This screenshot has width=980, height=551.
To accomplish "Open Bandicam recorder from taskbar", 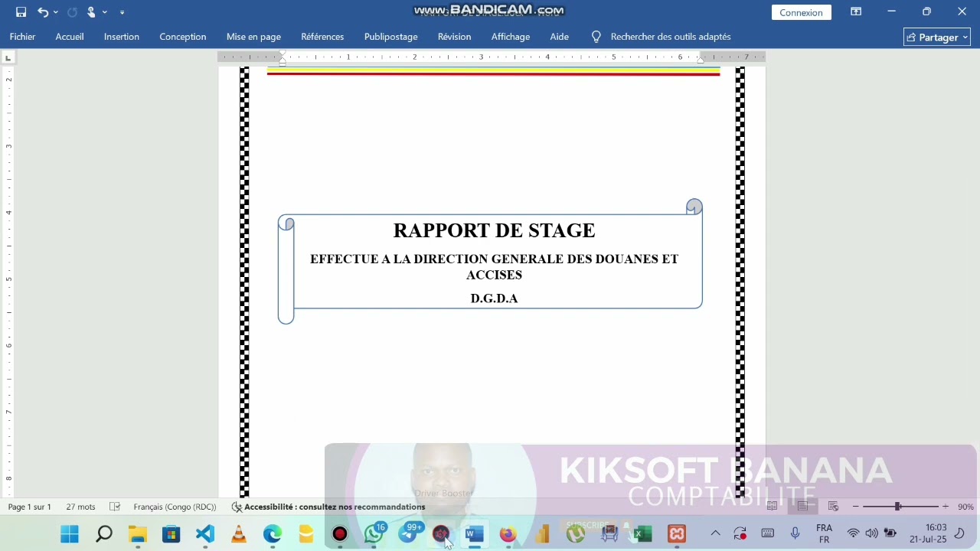I will pyautogui.click(x=340, y=533).
